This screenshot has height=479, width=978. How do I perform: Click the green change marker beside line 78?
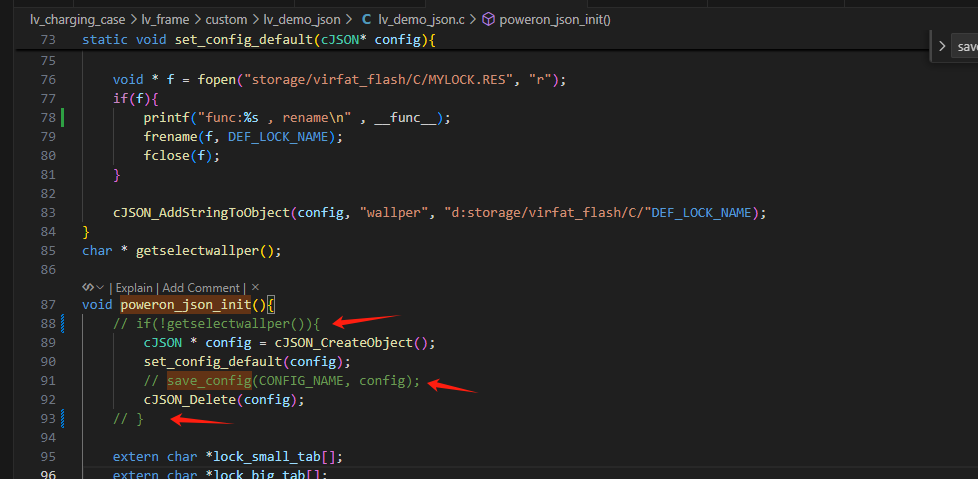(62, 117)
